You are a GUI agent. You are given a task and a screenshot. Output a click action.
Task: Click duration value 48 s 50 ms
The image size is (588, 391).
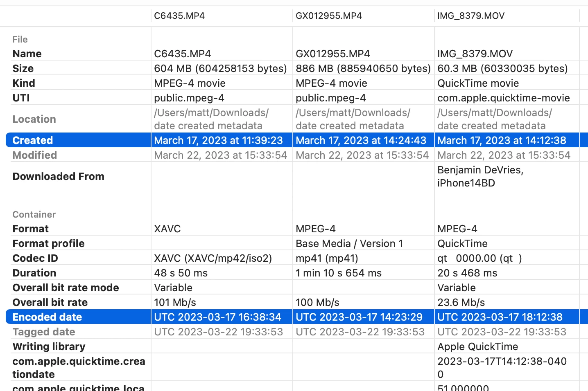[181, 273]
